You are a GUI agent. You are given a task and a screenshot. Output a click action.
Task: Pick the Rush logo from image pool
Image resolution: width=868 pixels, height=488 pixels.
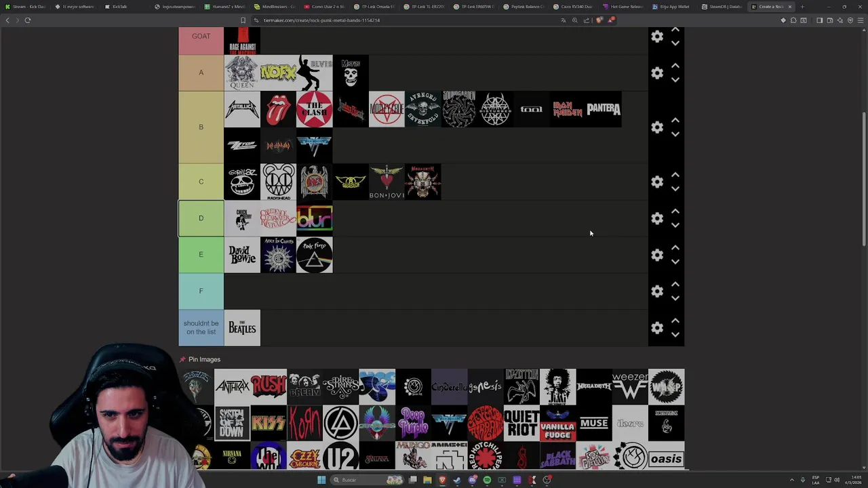coord(269,386)
